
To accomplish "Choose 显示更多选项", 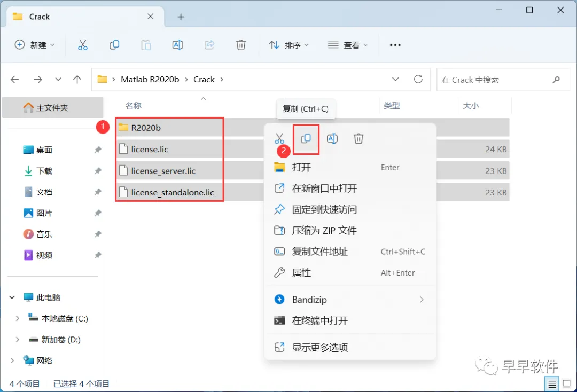I will [x=350, y=348].
